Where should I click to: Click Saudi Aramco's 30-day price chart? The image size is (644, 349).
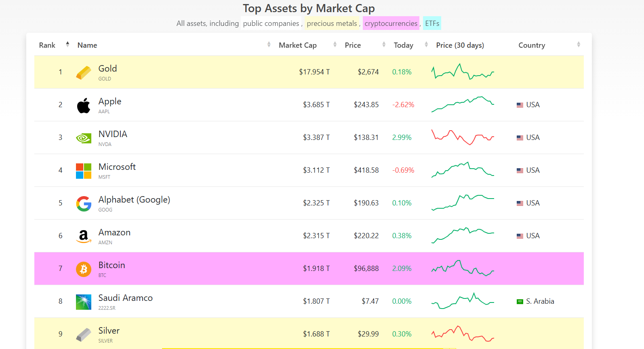click(463, 301)
